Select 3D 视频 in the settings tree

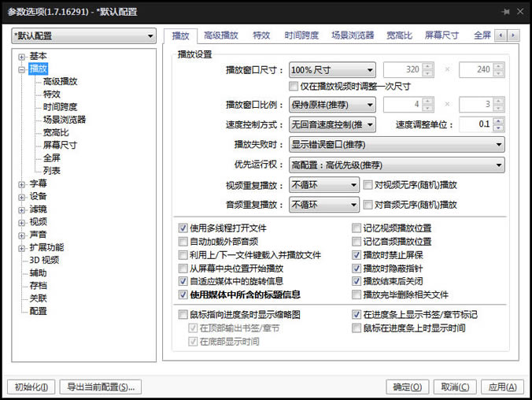44,260
